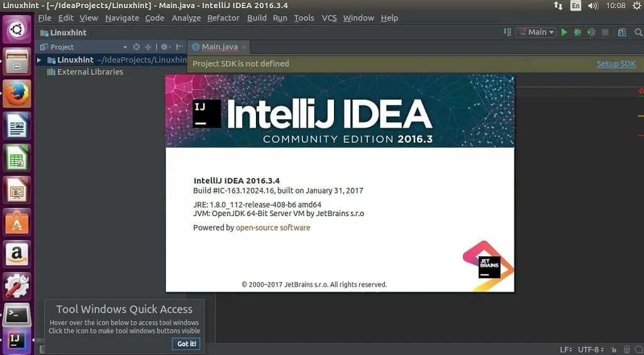Switch to the Main.java editor tab
Screen dimensions: 644x355
coord(219,46)
